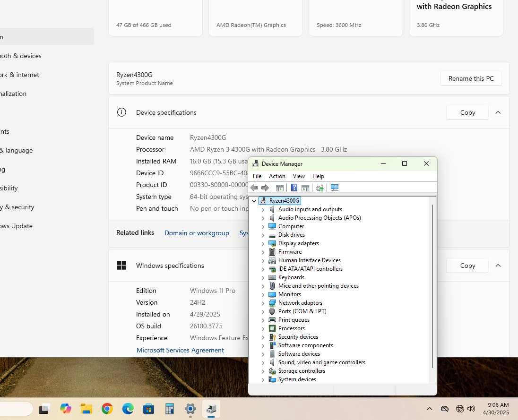Click the Scan for hardware changes monitor icon
Viewport: 518px width, 420px height.
coord(334,188)
